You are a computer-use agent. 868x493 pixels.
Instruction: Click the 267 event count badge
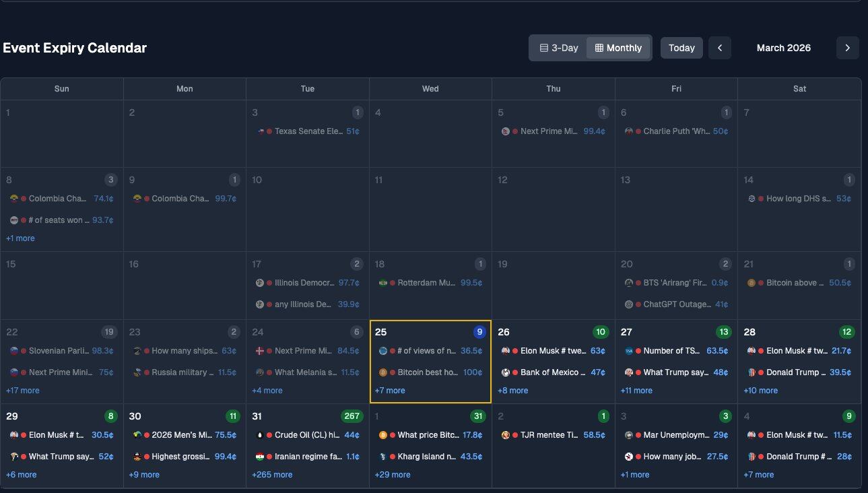tap(352, 416)
